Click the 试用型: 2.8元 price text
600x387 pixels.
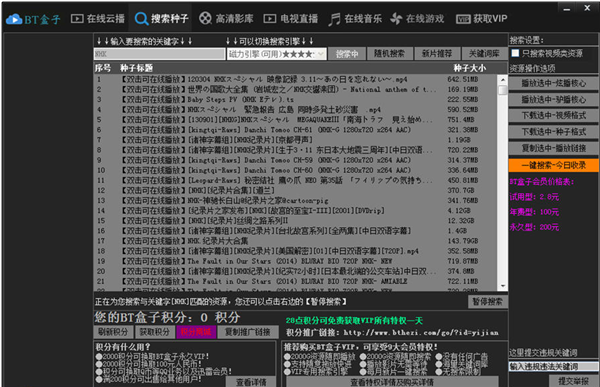pyautogui.click(x=534, y=197)
